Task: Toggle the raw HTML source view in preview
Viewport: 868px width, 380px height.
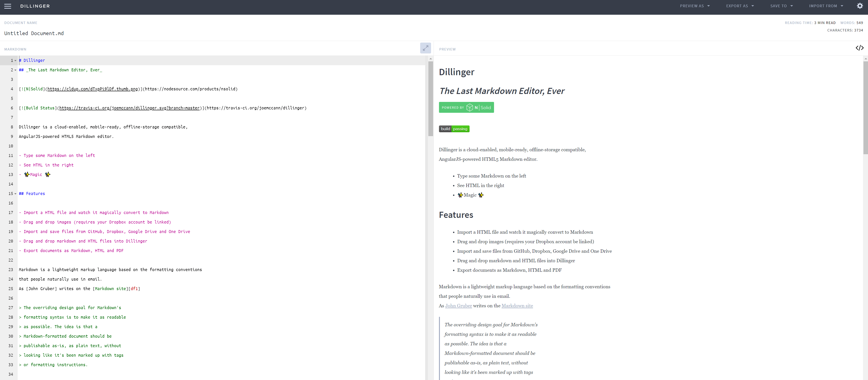Action: click(860, 48)
